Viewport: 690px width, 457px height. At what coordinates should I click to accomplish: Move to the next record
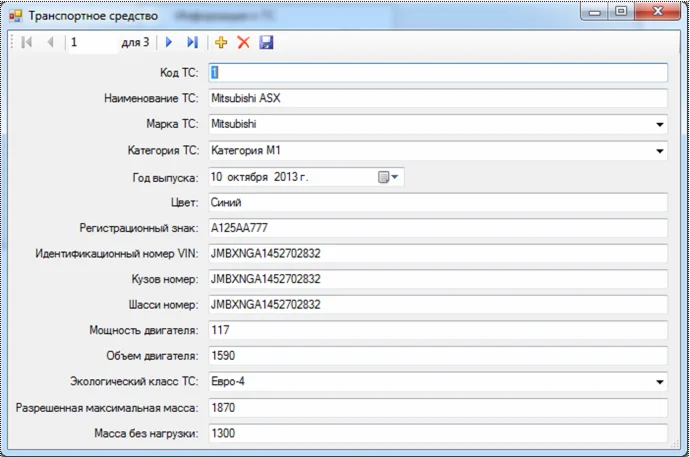point(169,43)
